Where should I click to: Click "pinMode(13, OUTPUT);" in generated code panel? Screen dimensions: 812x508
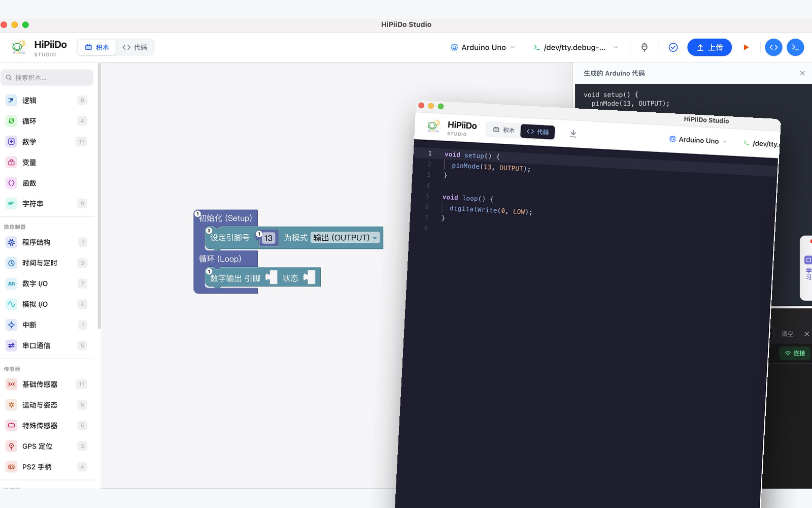(630, 104)
